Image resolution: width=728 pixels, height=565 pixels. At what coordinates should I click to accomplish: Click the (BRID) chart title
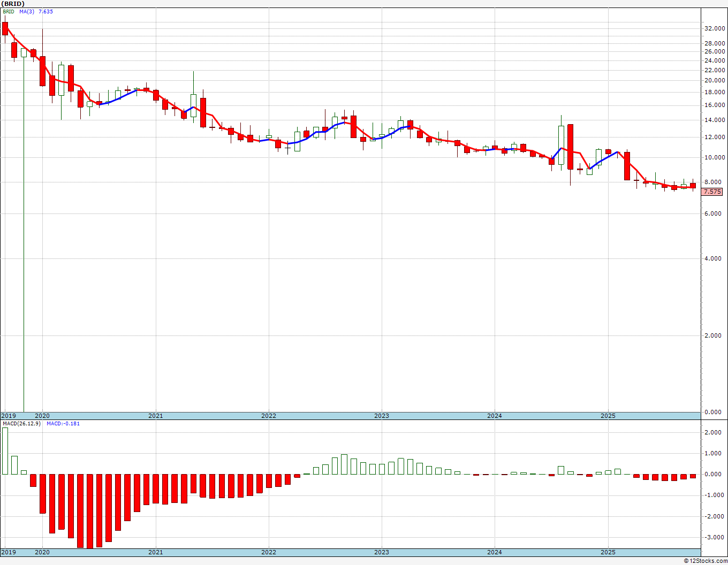(13, 4)
